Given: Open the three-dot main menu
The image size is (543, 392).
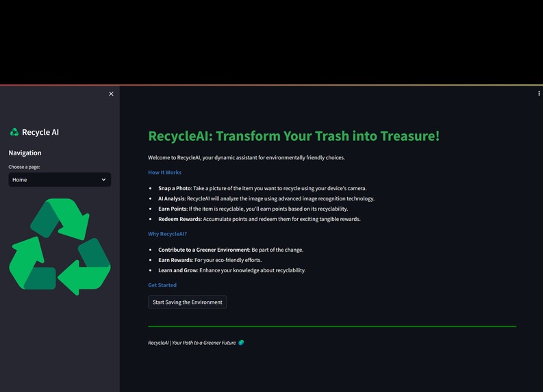Looking at the screenshot, I should pyautogui.click(x=539, y=94).
